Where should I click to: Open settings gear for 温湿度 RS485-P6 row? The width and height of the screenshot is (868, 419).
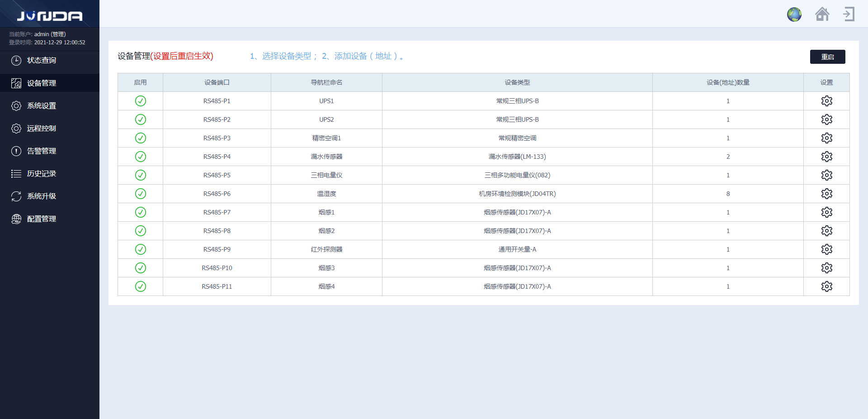827,194
